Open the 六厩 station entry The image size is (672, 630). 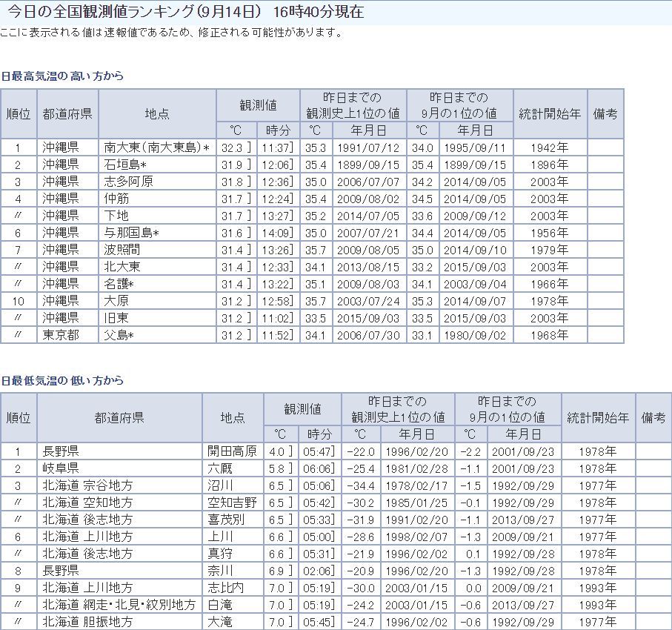coord(221,468)
